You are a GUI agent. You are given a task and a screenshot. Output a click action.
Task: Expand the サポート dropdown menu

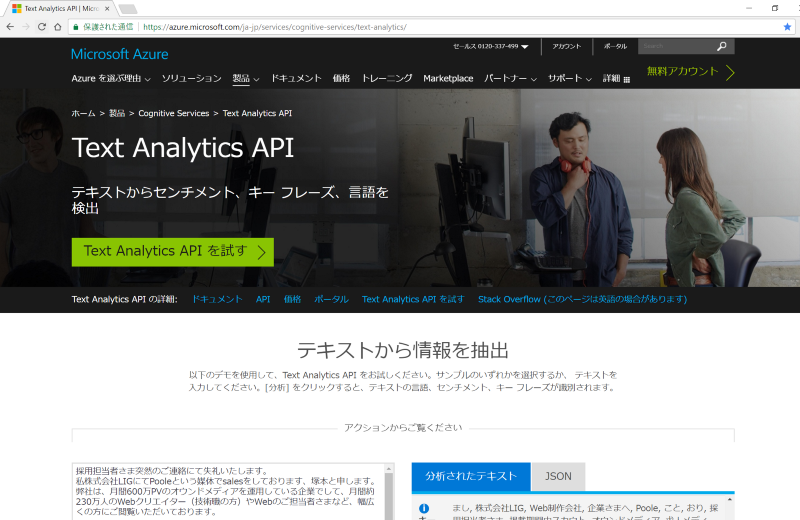569,78
